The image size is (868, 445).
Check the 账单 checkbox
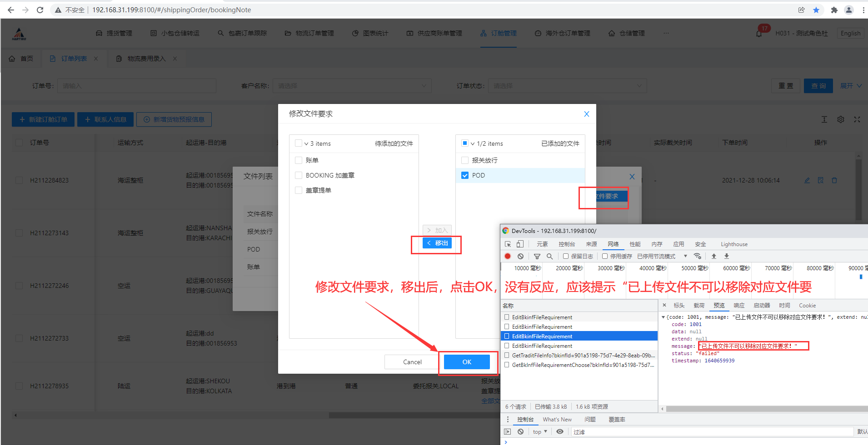click(299, 160)
